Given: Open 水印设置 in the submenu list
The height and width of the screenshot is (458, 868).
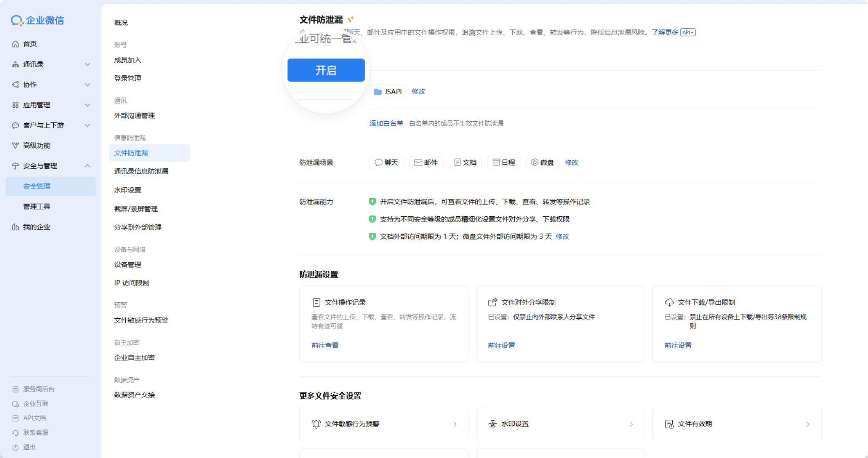Looking at the screenshot, I should click(128, 190).
